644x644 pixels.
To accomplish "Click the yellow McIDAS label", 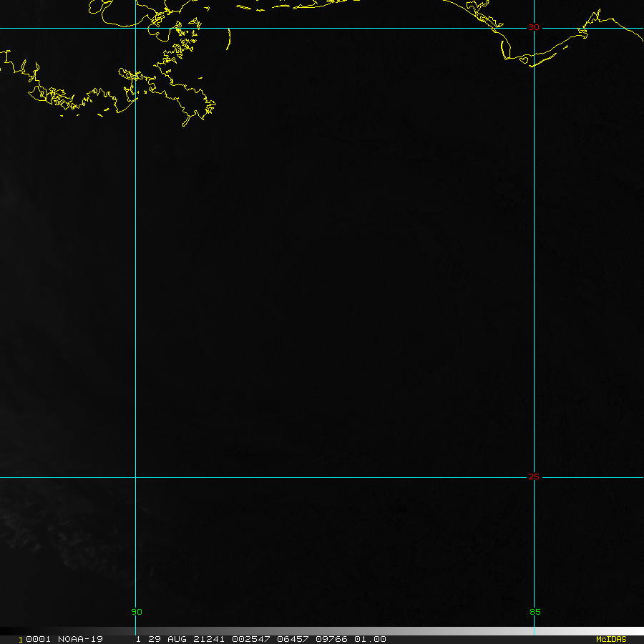I will tap(610, 639).
